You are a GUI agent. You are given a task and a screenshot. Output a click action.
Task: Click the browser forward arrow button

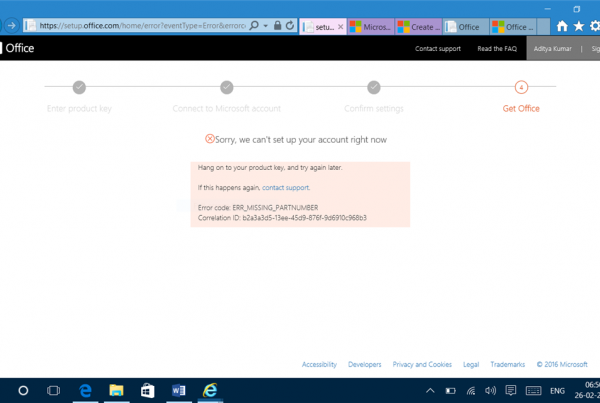[x=11, y=26]
